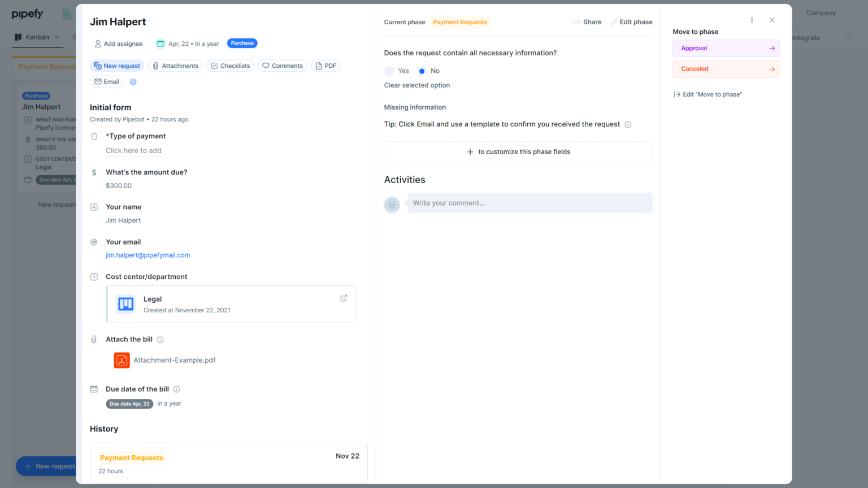
Task: Open the Email tab
Action: pos(106,82)
